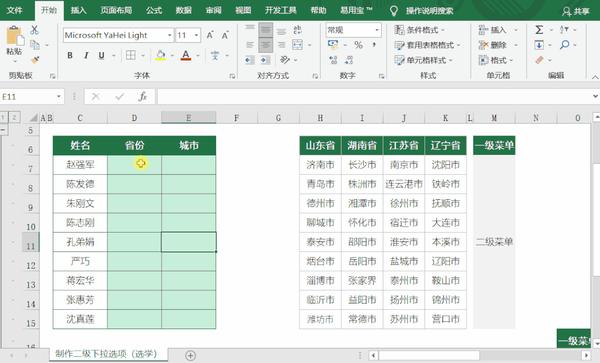
Task: Click the Share button
Action: (x=576, y=11)
